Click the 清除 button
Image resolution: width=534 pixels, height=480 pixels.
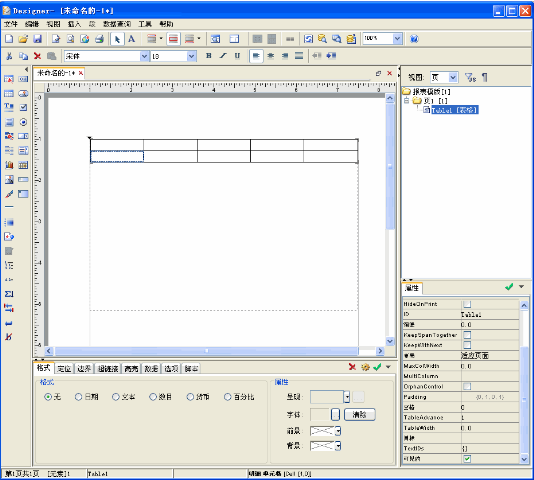pos(360,415)
